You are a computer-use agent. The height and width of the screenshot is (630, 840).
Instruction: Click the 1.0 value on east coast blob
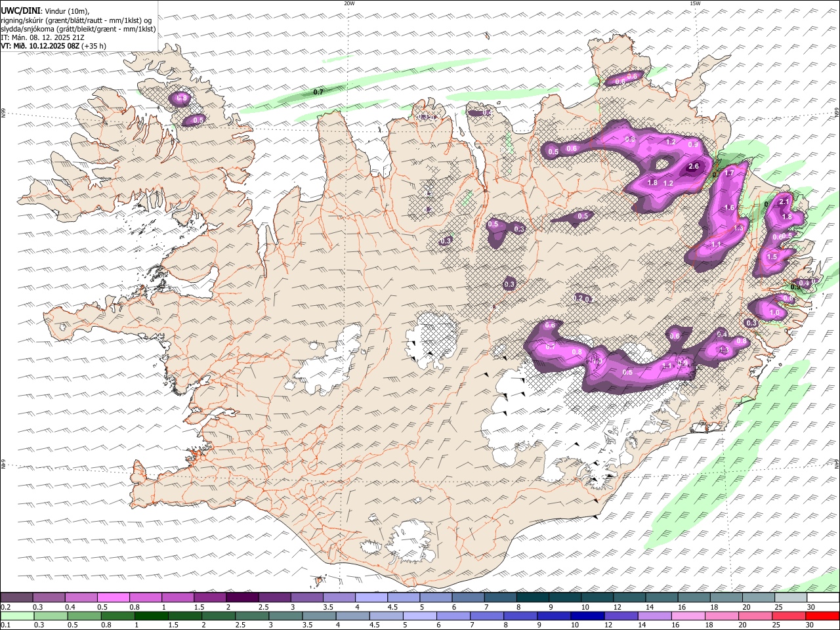point(774,313)
